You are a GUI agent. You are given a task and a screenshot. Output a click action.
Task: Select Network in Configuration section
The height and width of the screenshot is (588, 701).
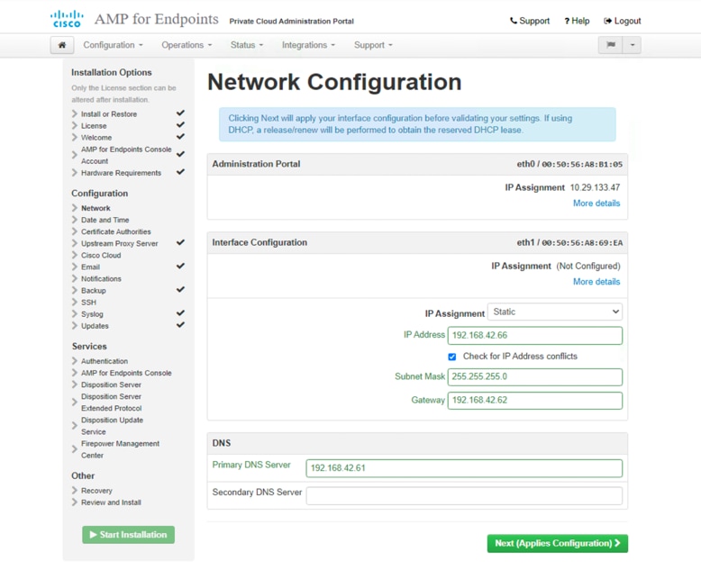(x=96, y=208)
